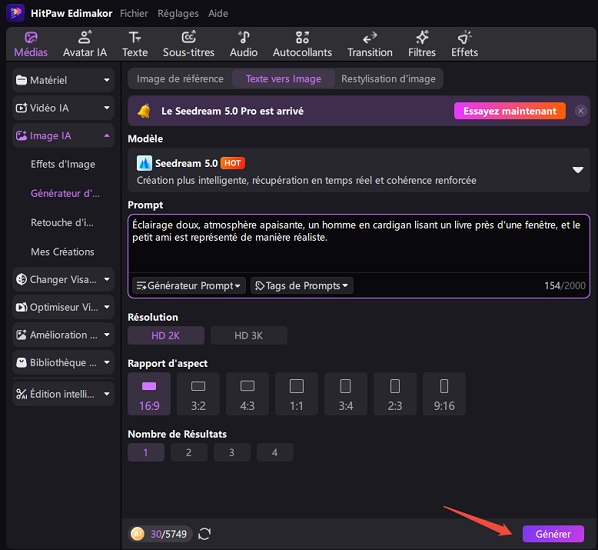Click Essayez maintenant banner button
The width and height of the screenshot is (598, 550).
tap(510, 111)
